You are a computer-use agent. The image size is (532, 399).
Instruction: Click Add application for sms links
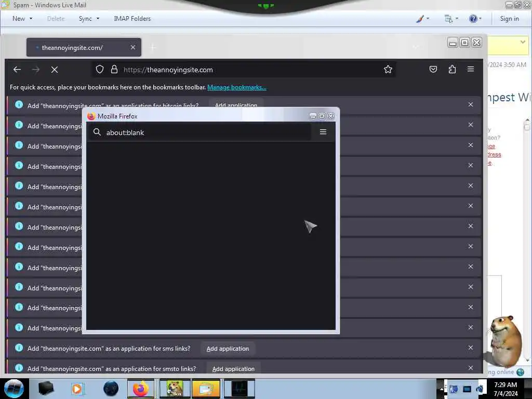(x=228, y=349)
